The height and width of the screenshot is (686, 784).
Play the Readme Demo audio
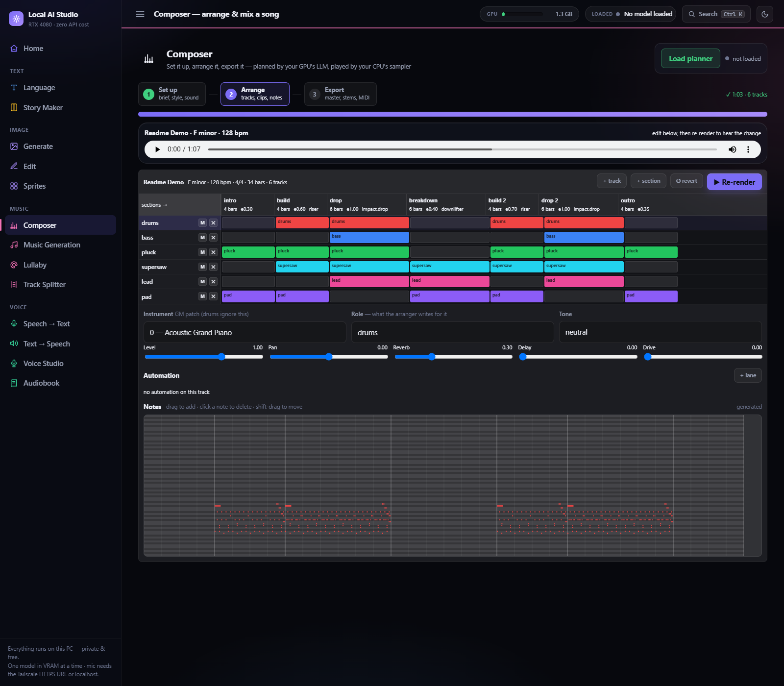coord(157,149)
